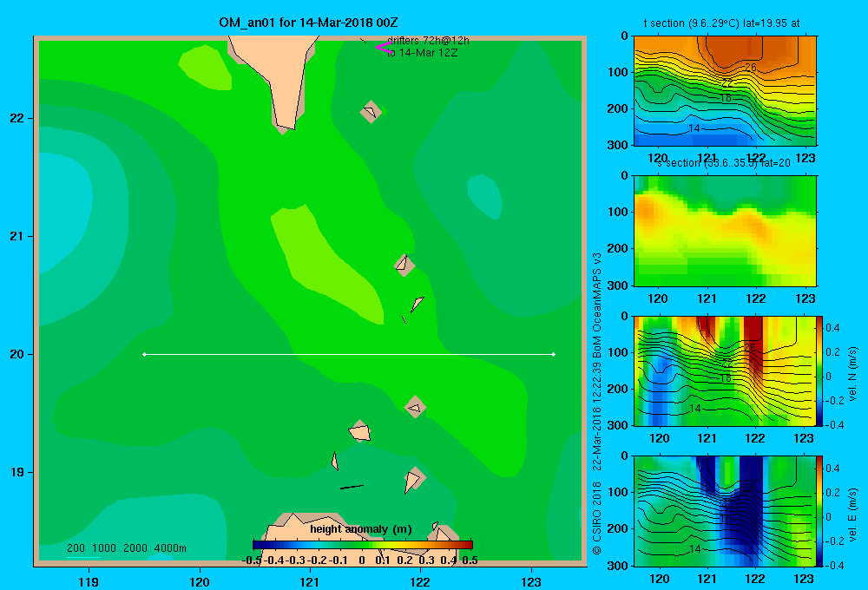The image size is (868, 590).
Task: Open the temperature section plot
Action: 725,91
